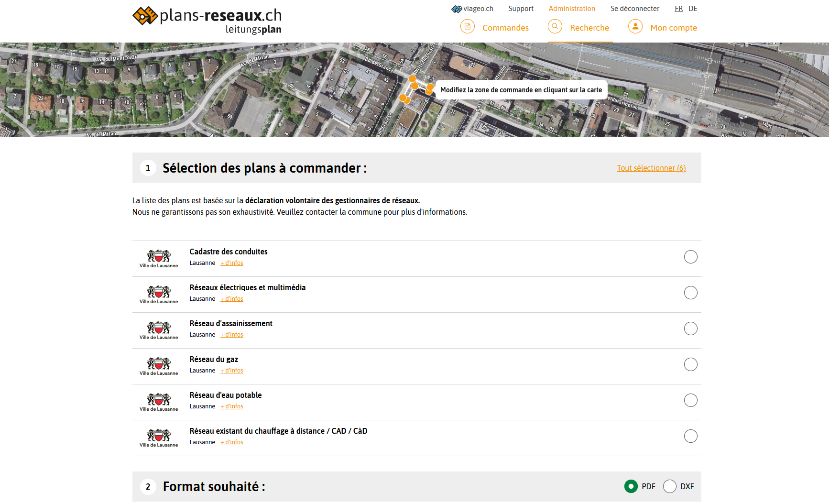829x504 pixels.
Task: Click Ville de Lausanne logo beside Réseau du gaz
Action: point(159,366)
